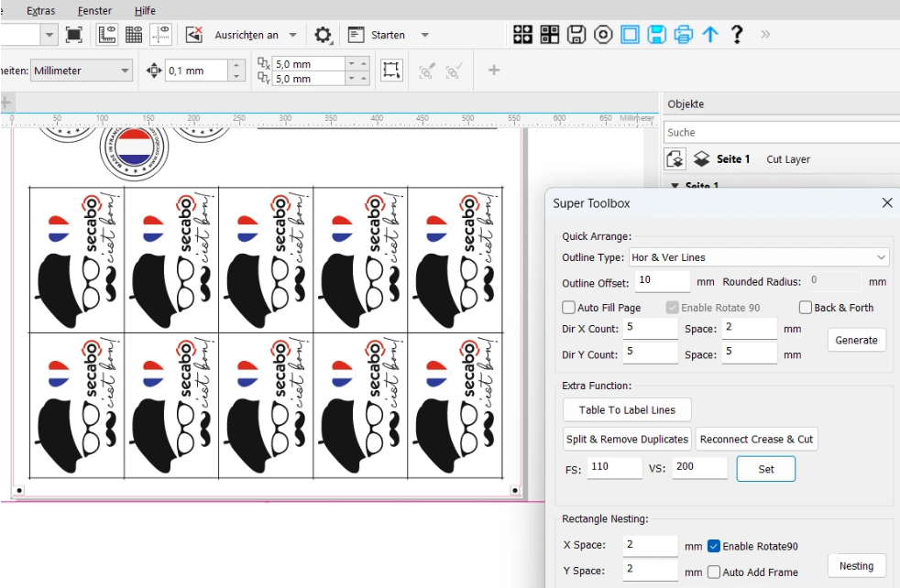Click the bottom-left registration mark on page

pos(19,491)
